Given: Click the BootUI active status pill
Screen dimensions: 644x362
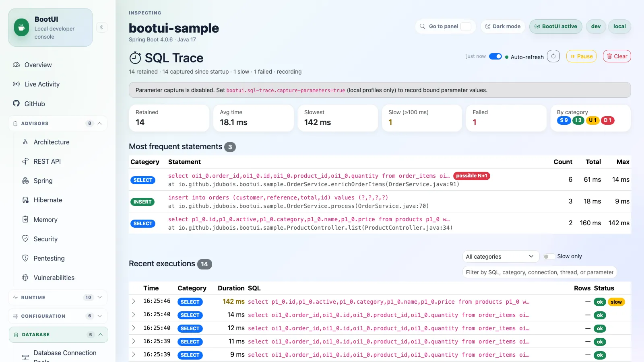Looking at the screenshot, I should click(x=555, y=27).
